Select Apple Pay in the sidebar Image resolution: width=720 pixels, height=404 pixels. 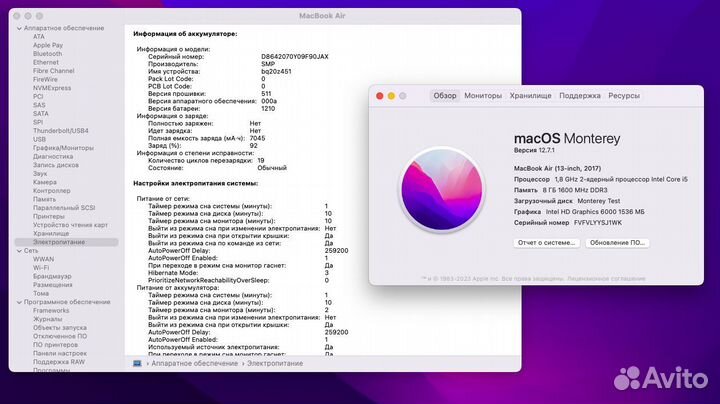[x=48, y=45]
